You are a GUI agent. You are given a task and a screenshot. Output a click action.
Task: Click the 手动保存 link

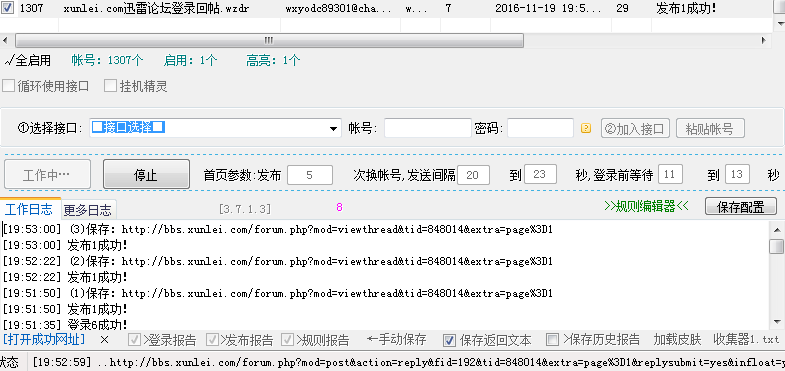pyautogui.click(x=396, y=340)
